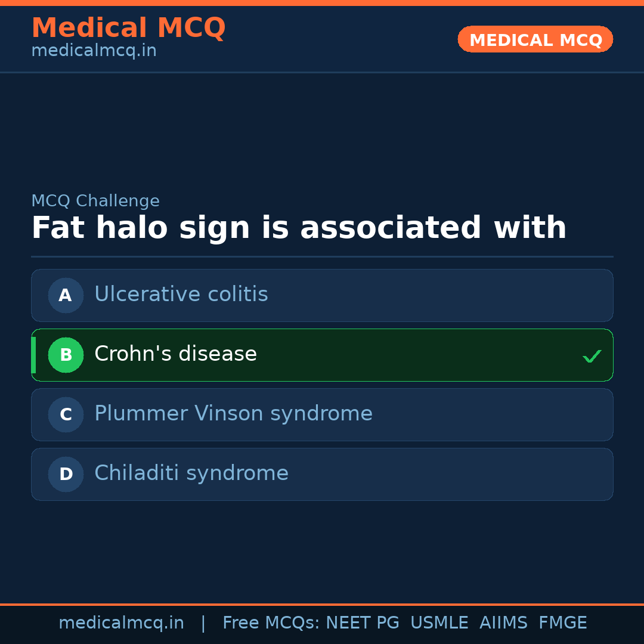Click the Fat halo sign question text

pyautogui.click(x=299, y=228)
